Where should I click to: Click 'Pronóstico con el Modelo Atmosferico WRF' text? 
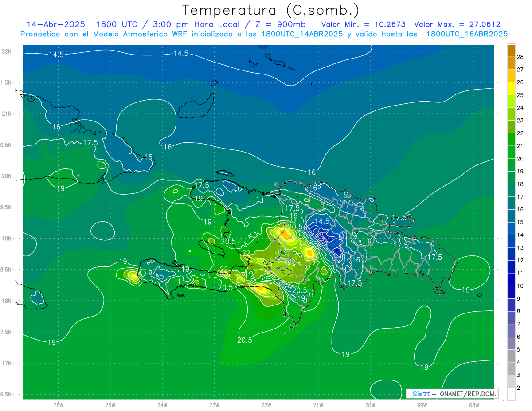click(x=104, y=34)
